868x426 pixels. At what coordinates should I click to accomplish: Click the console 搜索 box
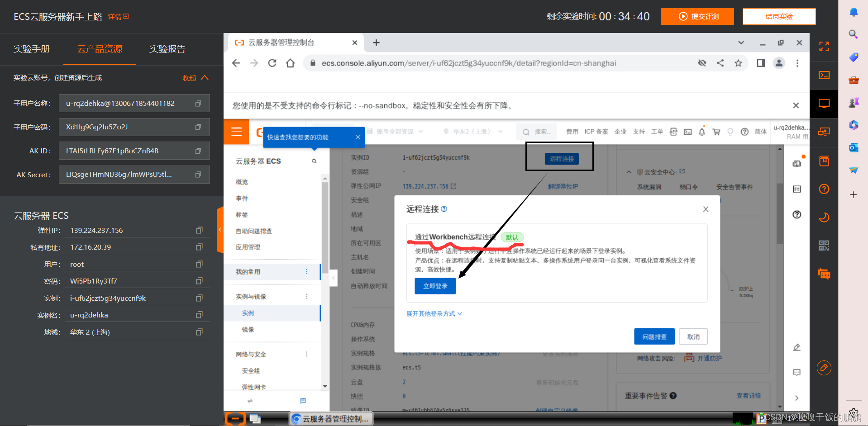click(x=537, y=132)
